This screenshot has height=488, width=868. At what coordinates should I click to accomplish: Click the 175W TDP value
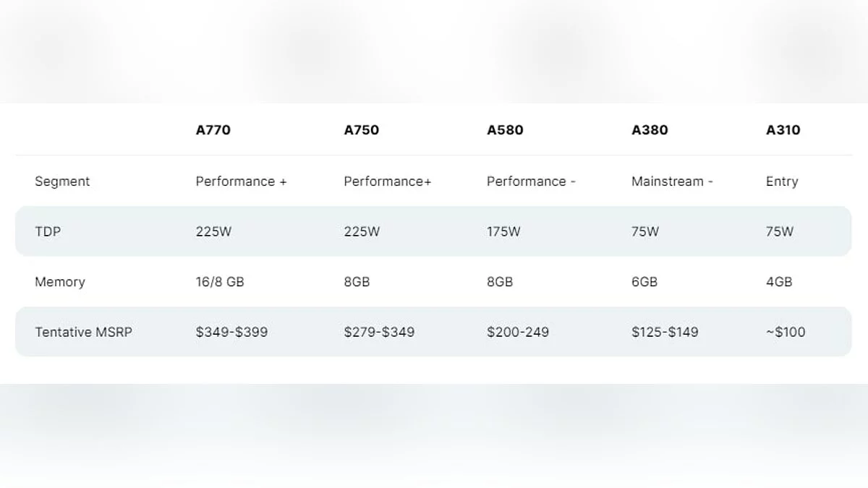click(x=503, y=231)
